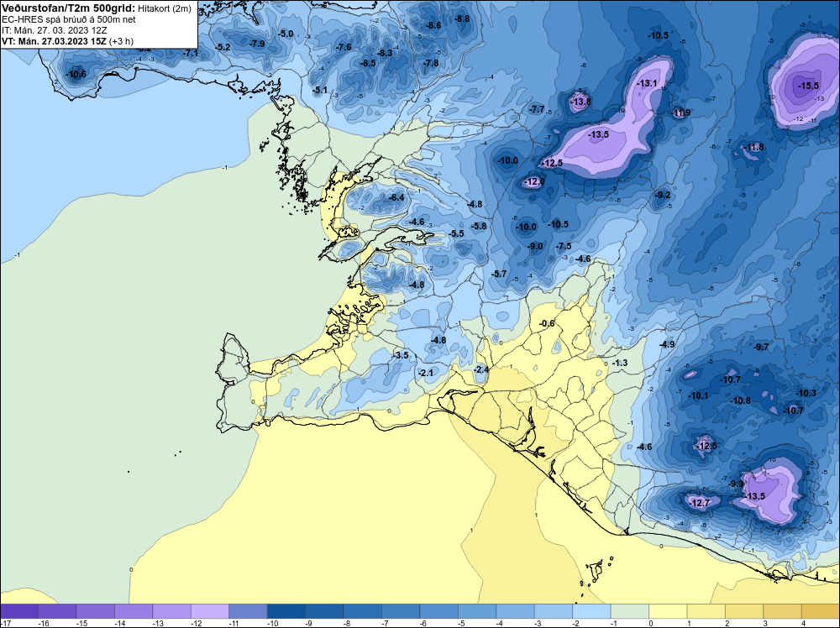Image resolution: width=840 pixels, height=628 pixels.
Task: Click the -13.1 temperature label
Action: tap(647, 83)
